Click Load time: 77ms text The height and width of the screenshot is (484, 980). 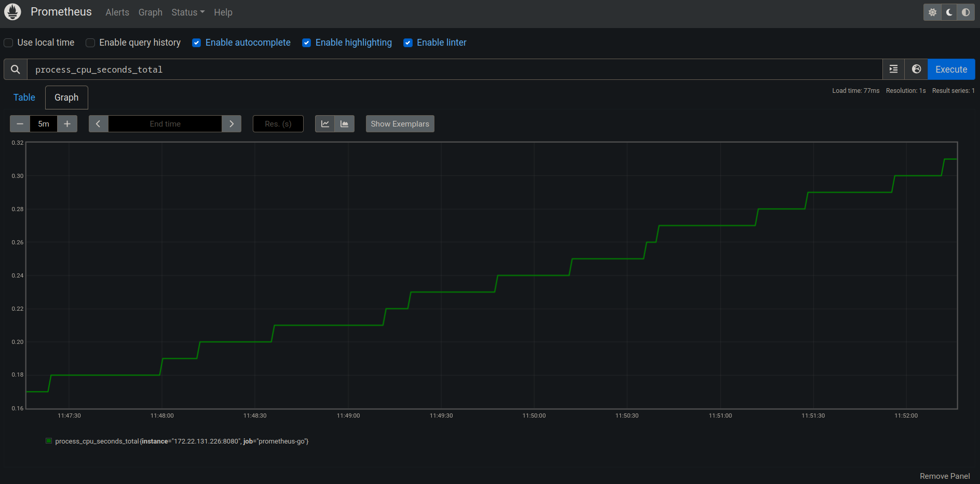point(856,91)
